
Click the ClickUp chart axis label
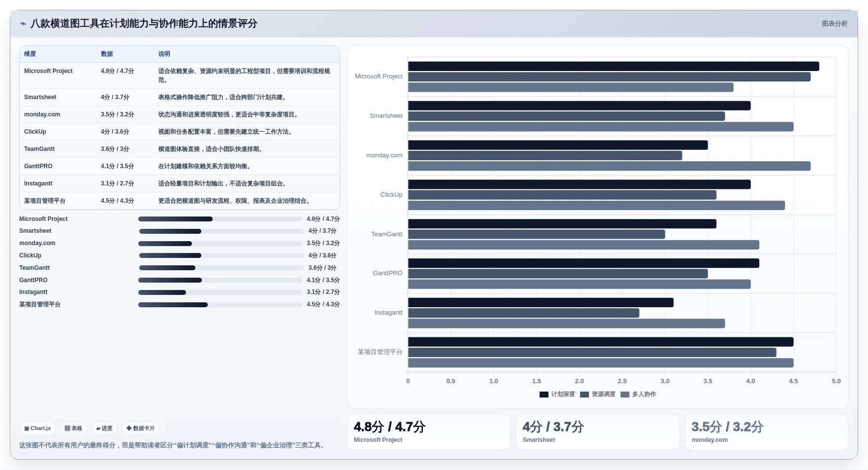click(x=391, y=195)
